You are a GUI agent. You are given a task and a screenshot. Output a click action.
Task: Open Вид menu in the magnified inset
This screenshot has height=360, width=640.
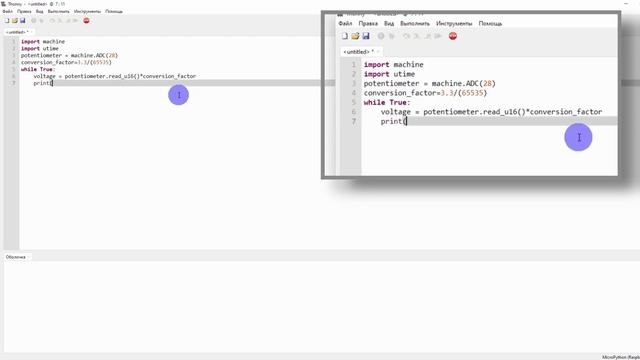tap(389, 24)
